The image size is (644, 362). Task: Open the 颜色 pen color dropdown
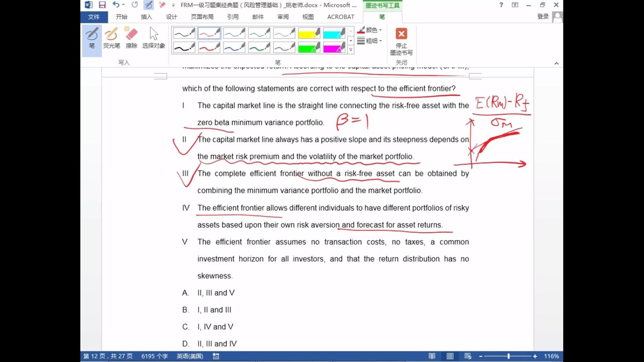pos(370,30)
